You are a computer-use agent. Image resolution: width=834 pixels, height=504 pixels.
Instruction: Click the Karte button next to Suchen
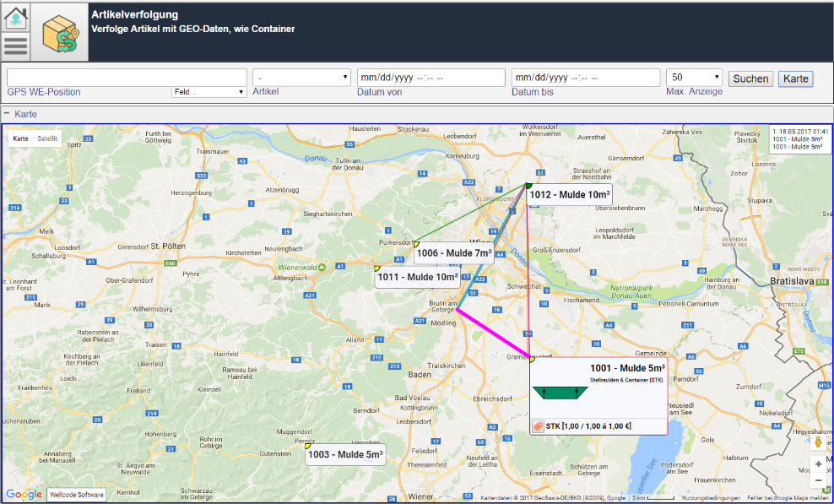coord(796,79)
